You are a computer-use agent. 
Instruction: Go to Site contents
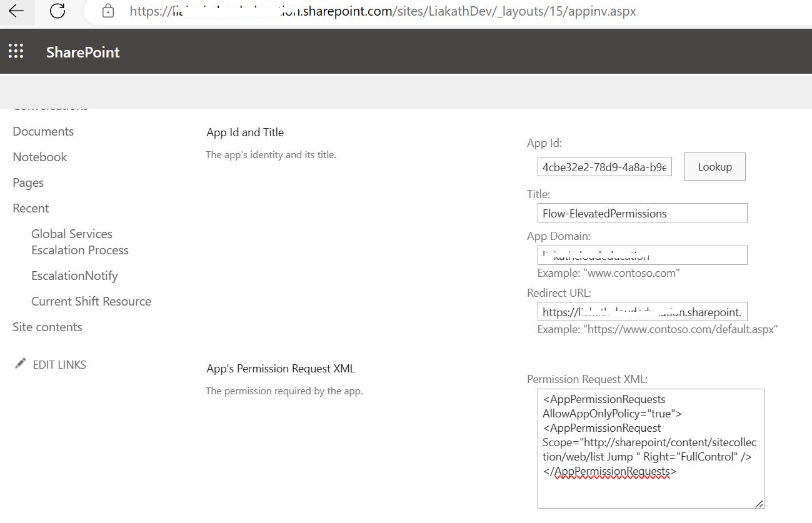pyautogui.click(x=48, y=327)
